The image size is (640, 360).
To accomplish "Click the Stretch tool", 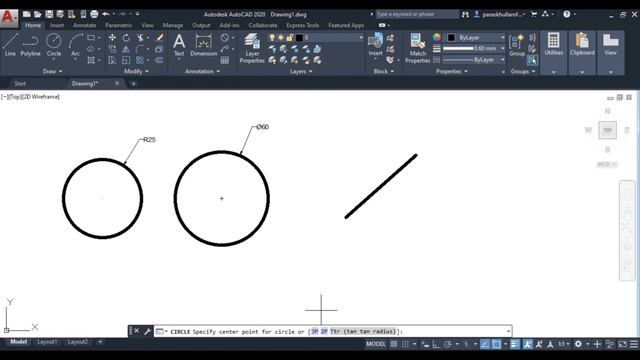I will coord(112,60).
